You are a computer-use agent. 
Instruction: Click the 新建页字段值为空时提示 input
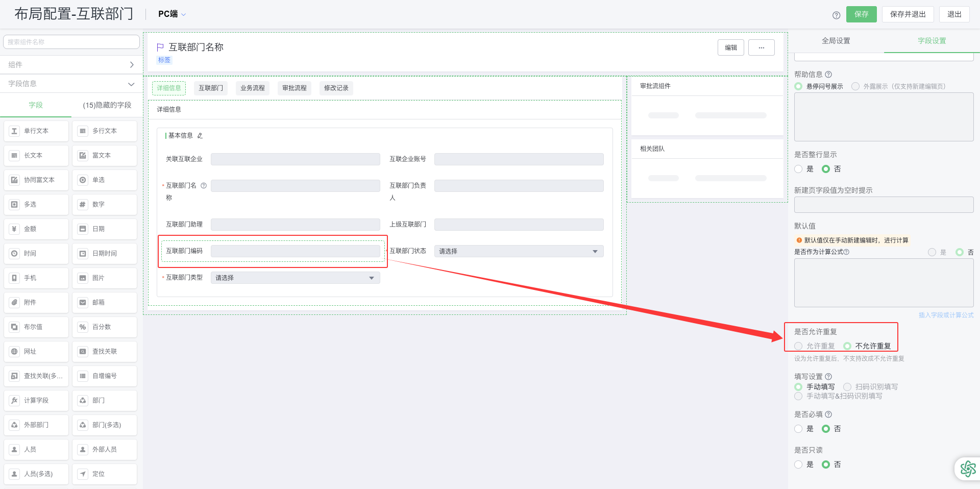884,205
